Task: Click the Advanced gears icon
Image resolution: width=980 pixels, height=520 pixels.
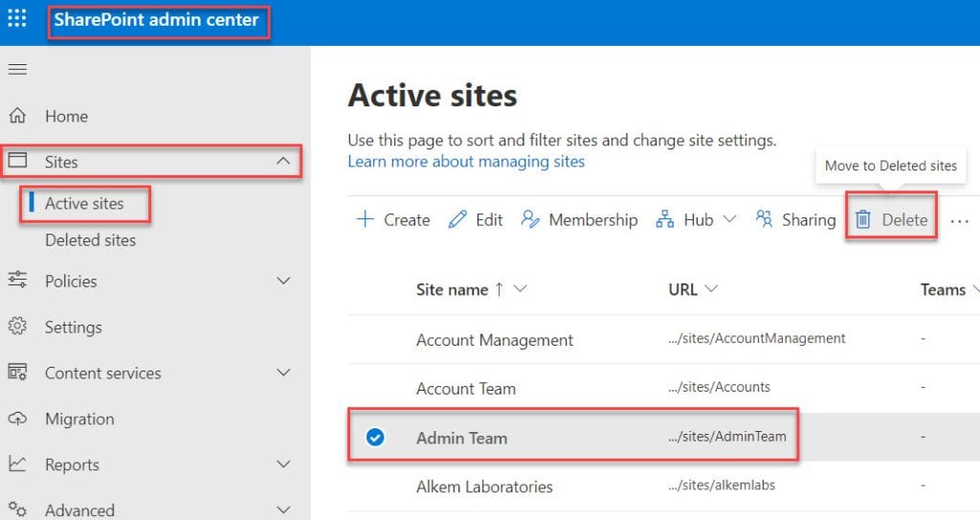Action: point(17,509)
